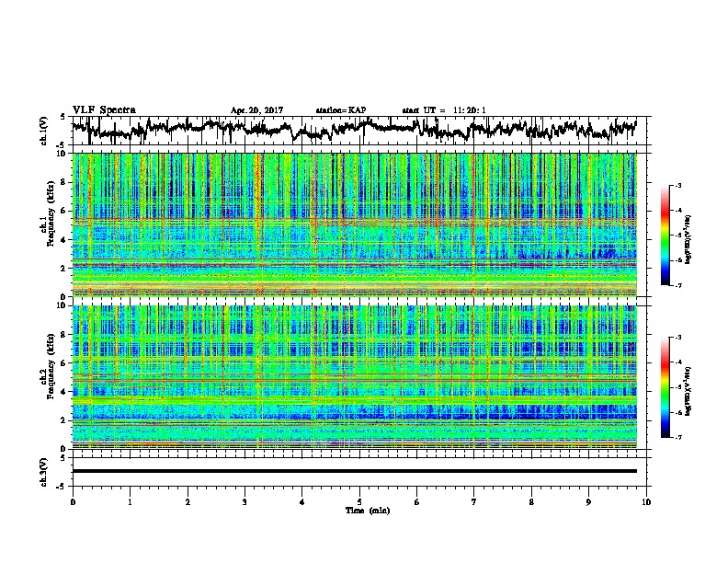Click tick label 5 on the Time axis
The height and width of the screenshot is (563, 728).
[359, 502]
